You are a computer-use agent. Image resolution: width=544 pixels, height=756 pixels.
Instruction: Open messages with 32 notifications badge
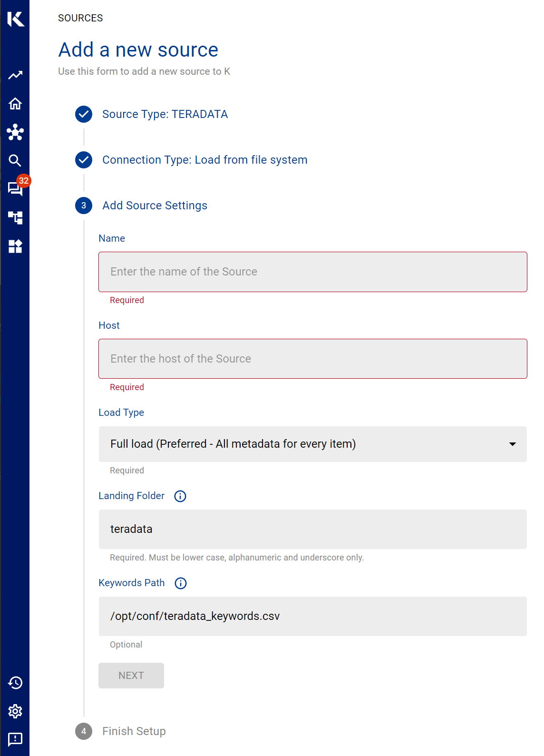(x=15, y=189)
